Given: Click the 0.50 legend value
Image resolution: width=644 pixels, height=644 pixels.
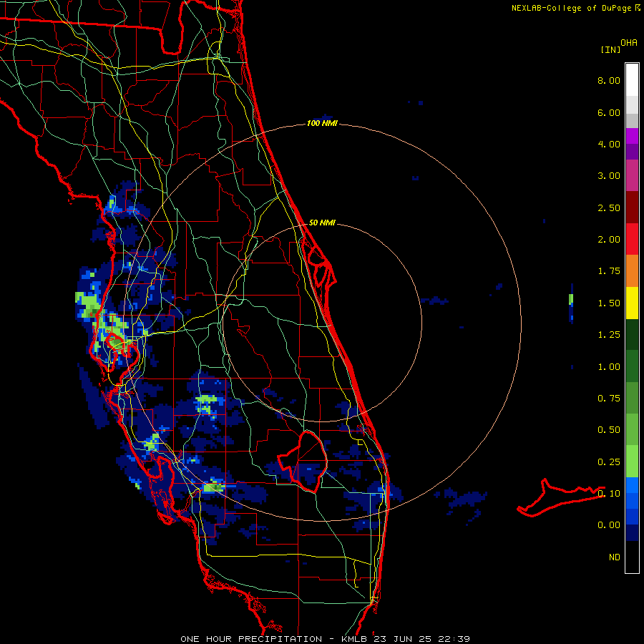Looking at the screenshot, I should click(609, 430).
